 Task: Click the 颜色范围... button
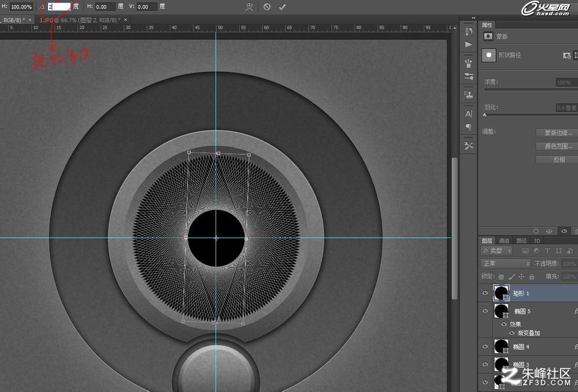coord(558,146)
